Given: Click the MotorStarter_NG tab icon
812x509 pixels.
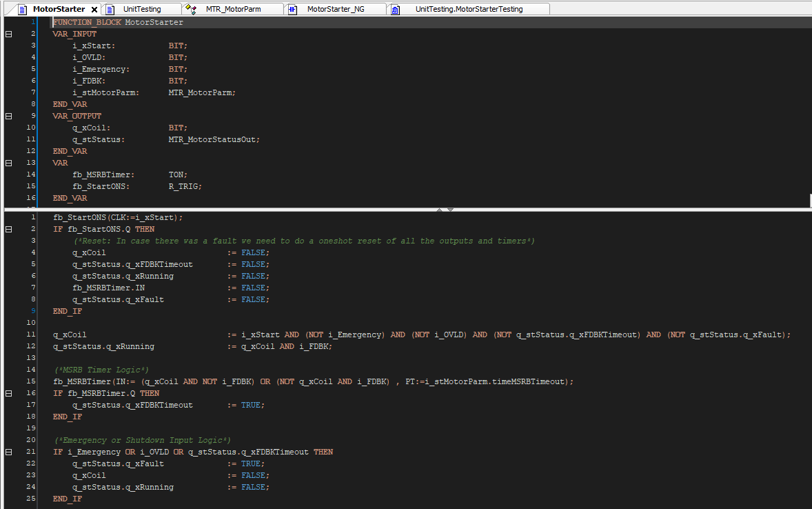Looking at the screenshot, I should pos(292,10).
